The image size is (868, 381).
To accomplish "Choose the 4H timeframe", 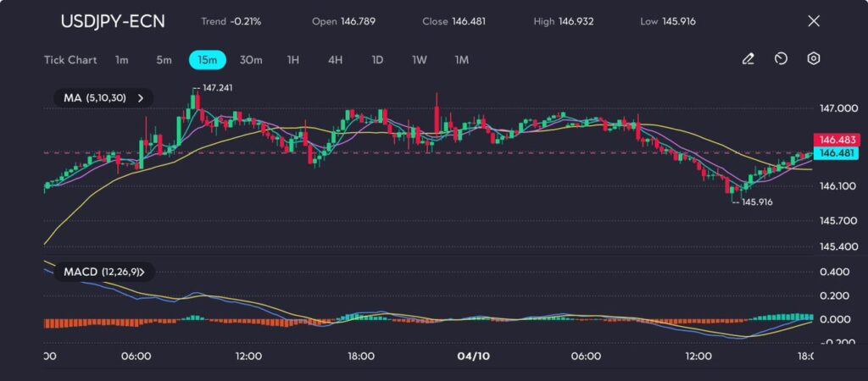I will tap(335, 60).
